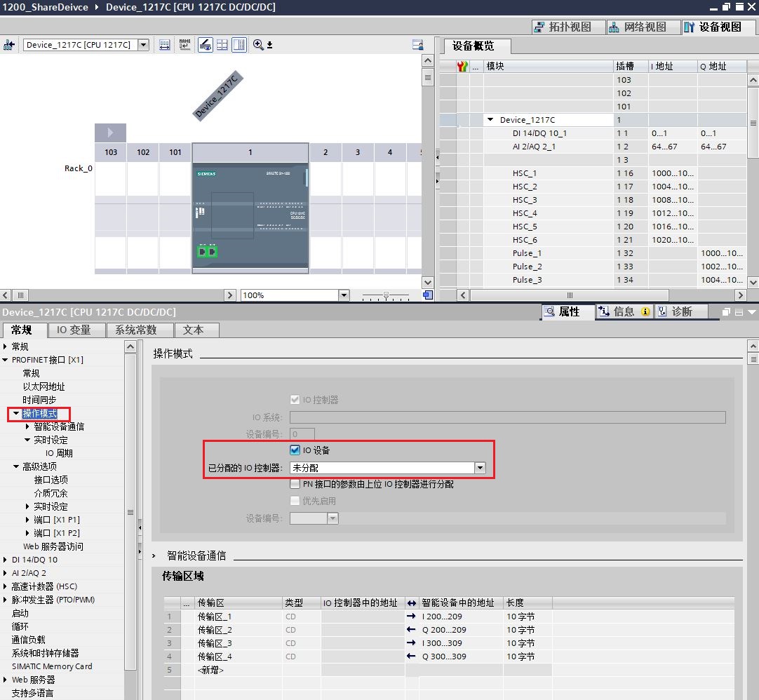
Task: Select 时间同步 in the properties tree
Action: (39, 400)
